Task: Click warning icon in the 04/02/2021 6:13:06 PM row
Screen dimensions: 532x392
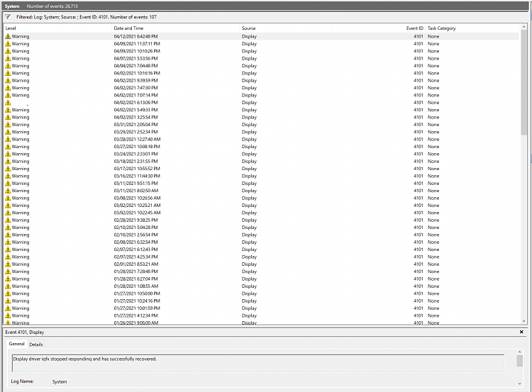Action: 8,102
